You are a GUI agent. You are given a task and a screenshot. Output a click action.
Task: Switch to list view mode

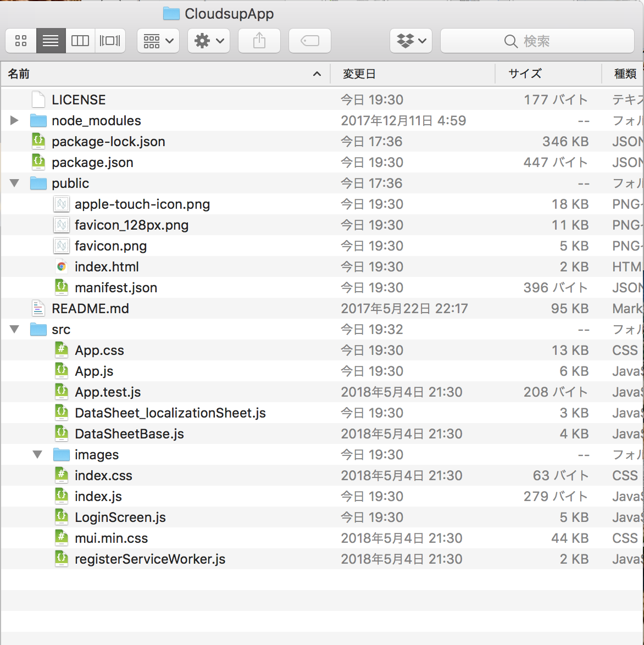[51, 41]
